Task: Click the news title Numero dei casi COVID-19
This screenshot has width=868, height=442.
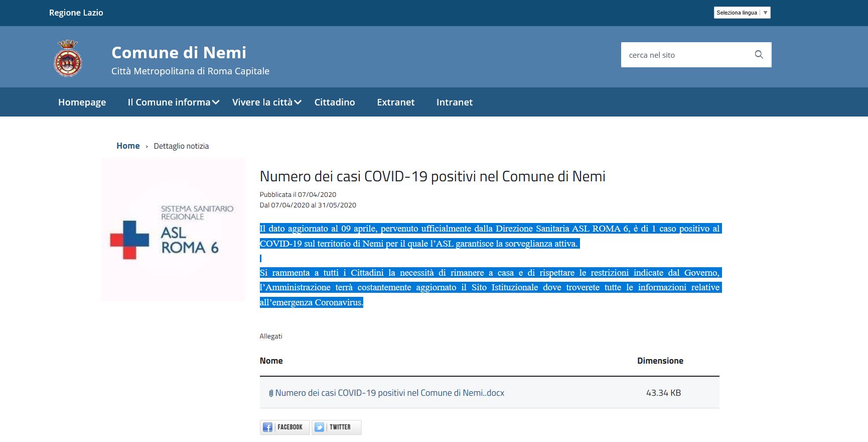Action: tap(432, 176)
